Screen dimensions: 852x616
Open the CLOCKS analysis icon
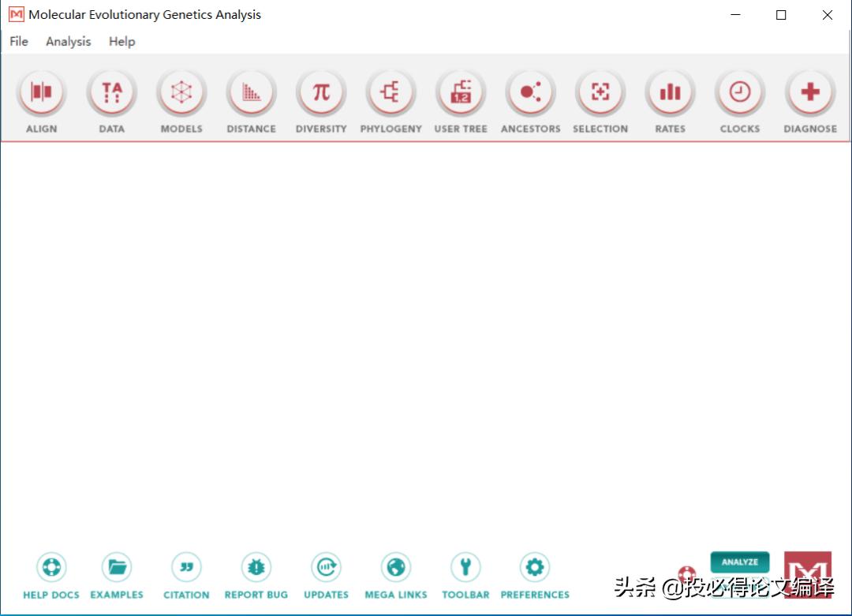(740, 92)
